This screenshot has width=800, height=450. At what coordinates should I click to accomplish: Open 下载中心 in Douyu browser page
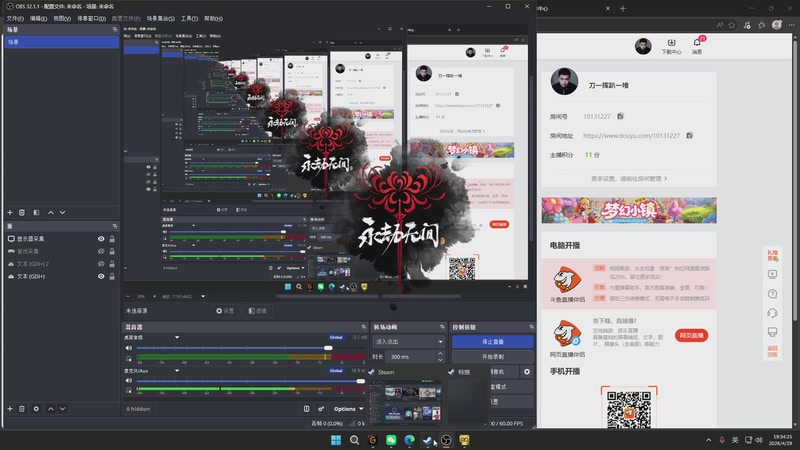pos(671,46)
